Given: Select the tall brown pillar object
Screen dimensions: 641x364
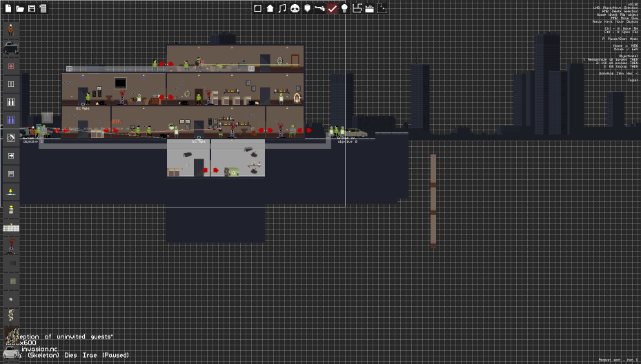Looking at the screenshot, I should point(433,201).
